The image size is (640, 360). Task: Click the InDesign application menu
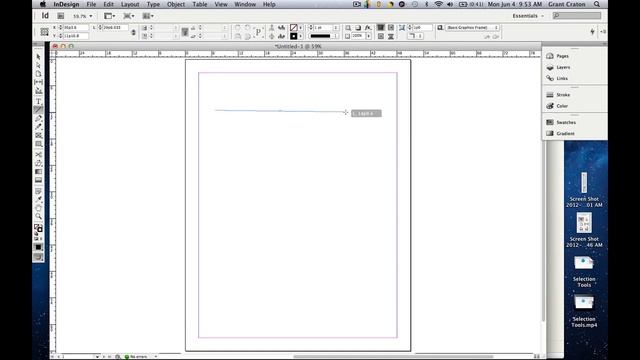[x=66, y=4]
